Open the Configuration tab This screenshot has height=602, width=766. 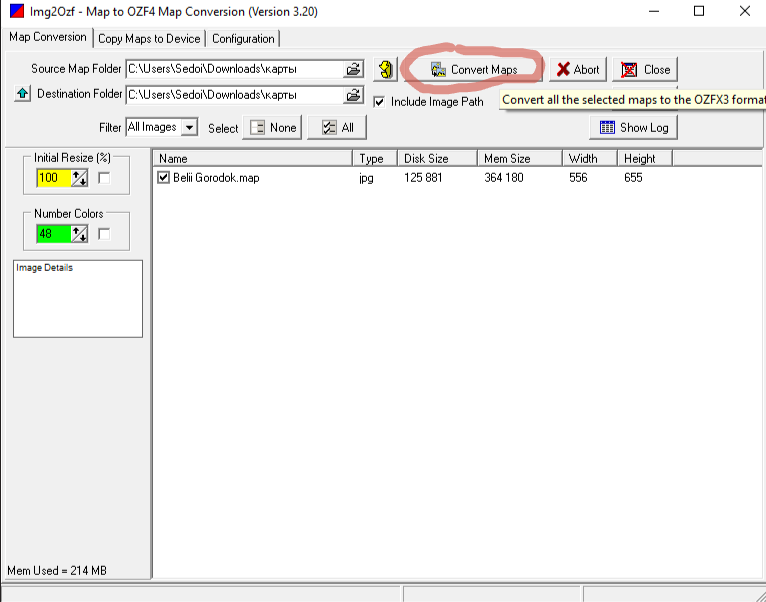243,39
